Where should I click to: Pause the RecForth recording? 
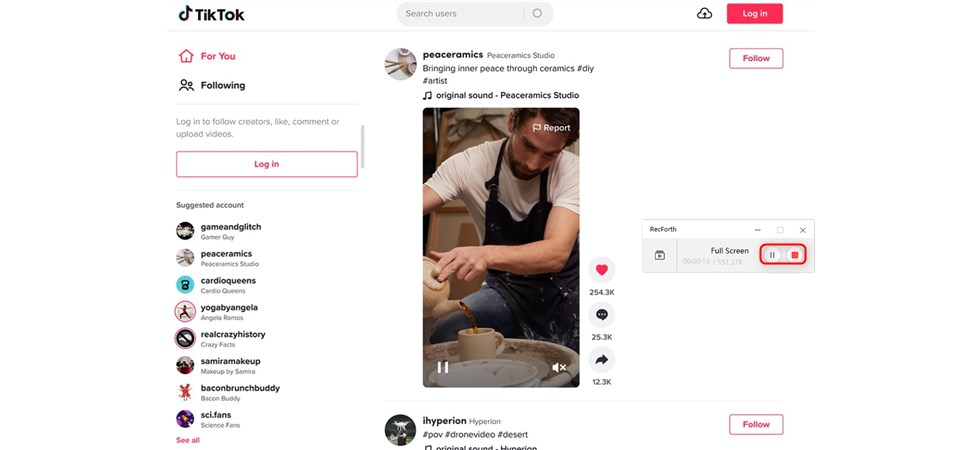point(772,255)
